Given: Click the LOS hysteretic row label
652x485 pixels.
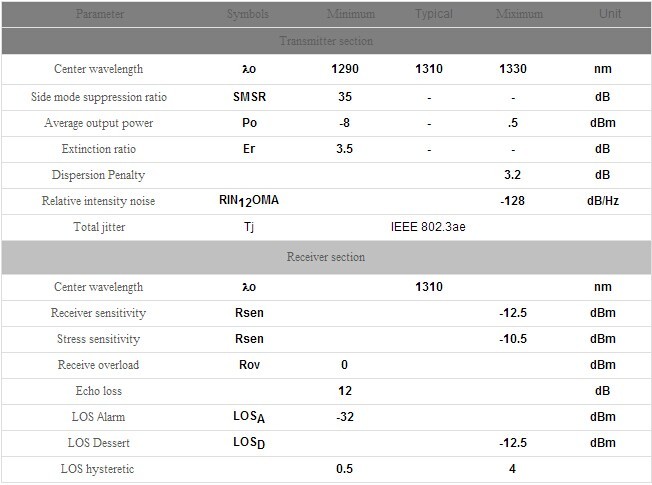Looking at the screenshot, I should (99, 469).
